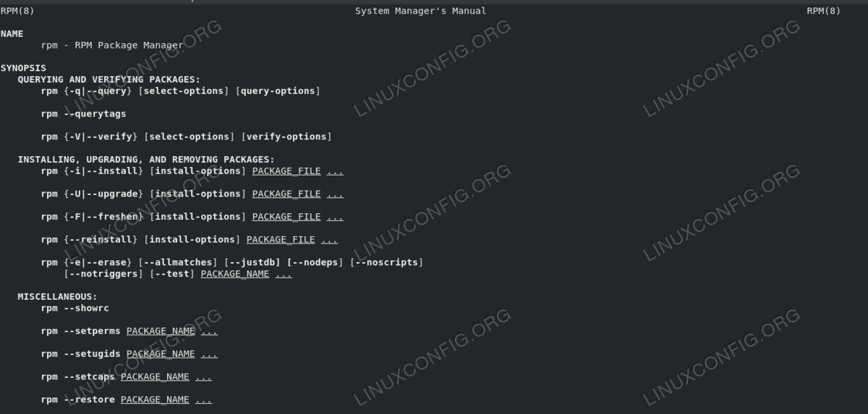Click the [--nodeps] option
868x414 pixels.
pos(315,262)
